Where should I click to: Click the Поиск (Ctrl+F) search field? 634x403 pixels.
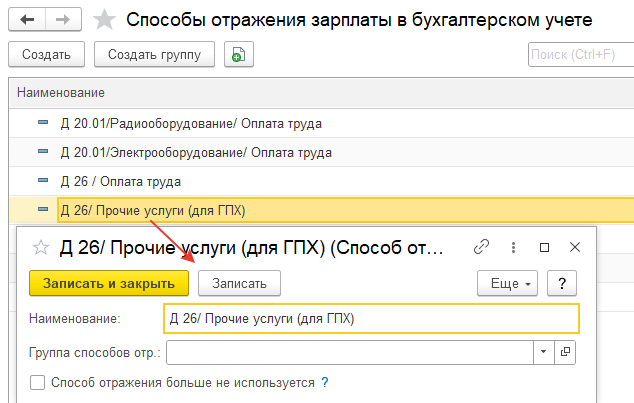(x=581, y=54)
